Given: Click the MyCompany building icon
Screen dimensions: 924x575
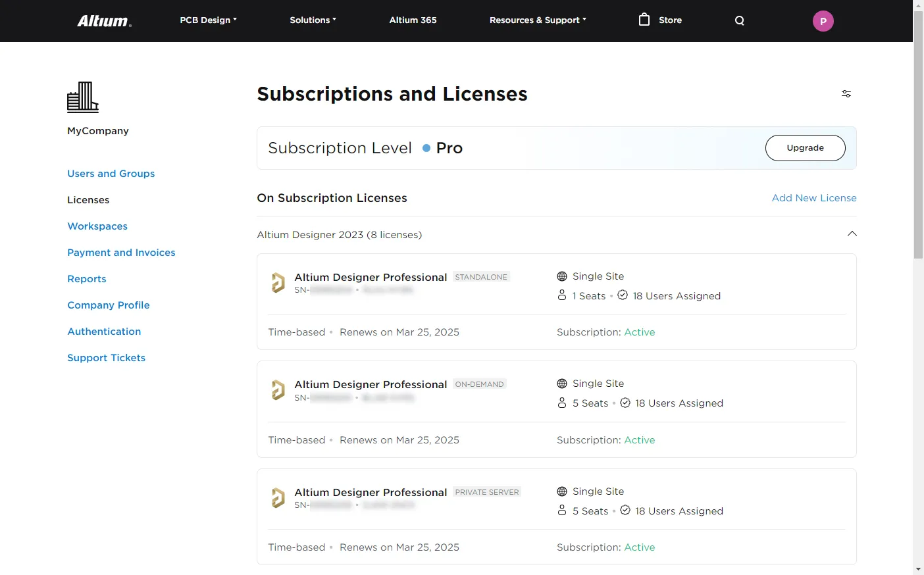Looking at the screenshot, I should 83,97.
